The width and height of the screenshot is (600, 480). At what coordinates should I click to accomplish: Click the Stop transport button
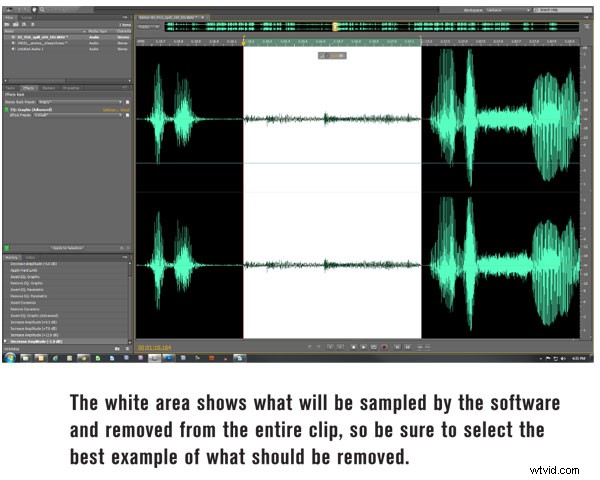click(353, 347)
